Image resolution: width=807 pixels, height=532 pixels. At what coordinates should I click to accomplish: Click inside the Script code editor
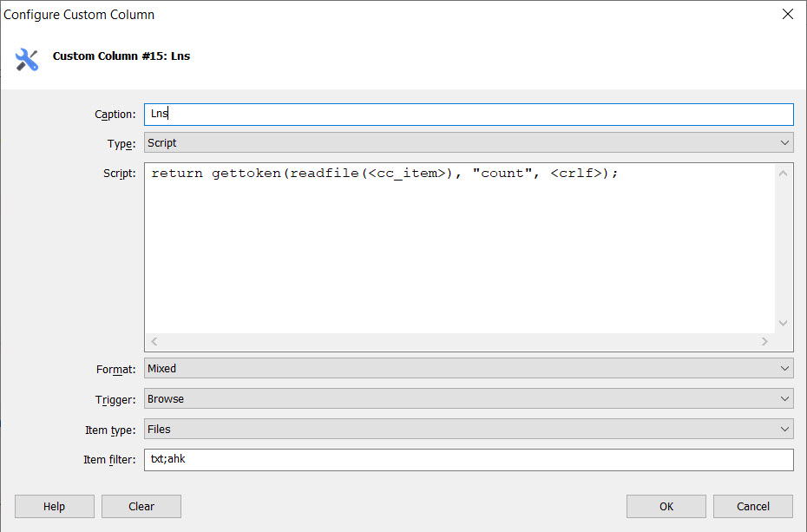(460, 252)
